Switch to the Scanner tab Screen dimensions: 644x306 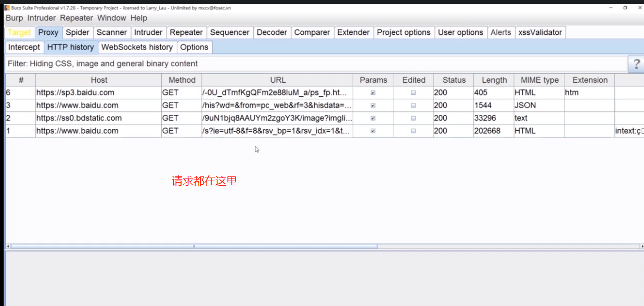(112, 32)
